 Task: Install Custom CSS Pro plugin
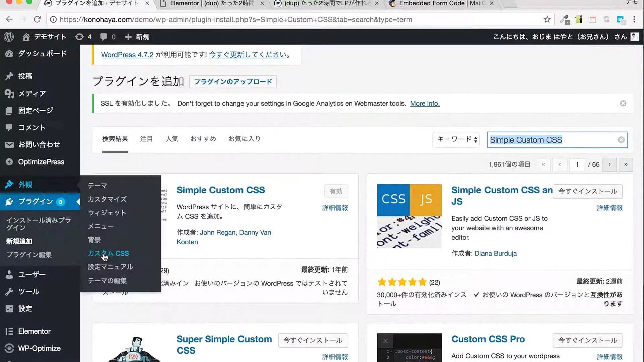pos(588,340)
